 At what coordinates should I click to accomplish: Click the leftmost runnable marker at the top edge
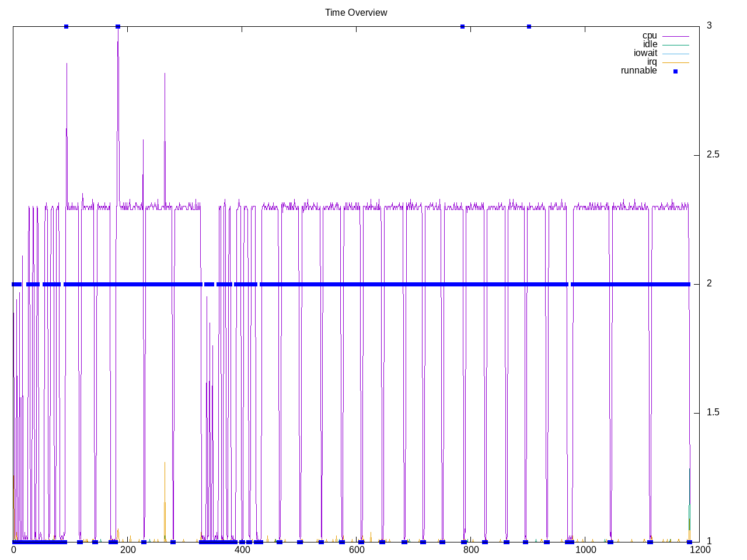point(66,26)
